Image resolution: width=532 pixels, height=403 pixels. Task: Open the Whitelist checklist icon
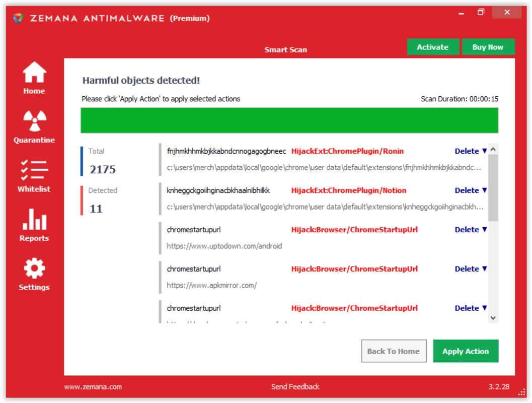(x=34, y=170)
